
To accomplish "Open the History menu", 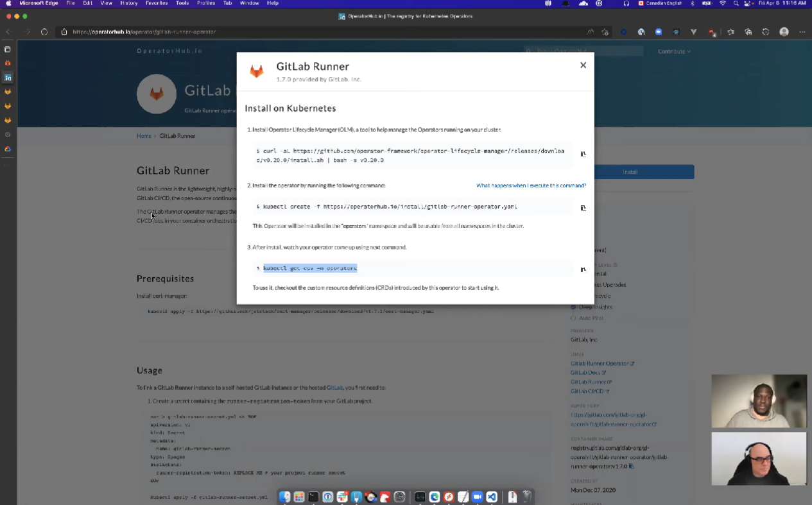I will [x=128, y=3].
